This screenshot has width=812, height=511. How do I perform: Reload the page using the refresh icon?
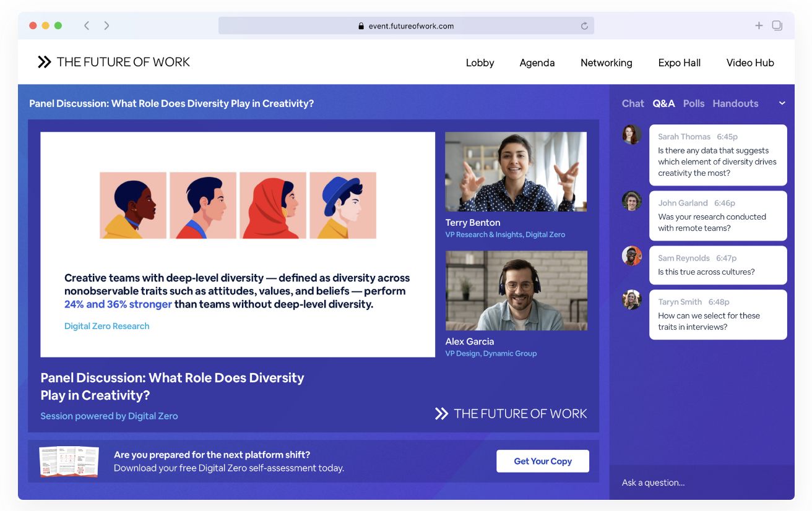[x=584, y=25]
